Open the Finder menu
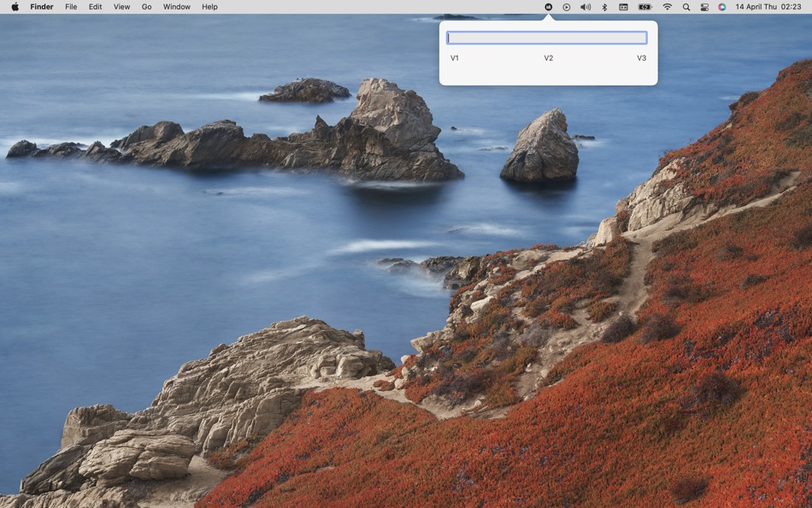Image resolution: width=812 pixels, height=508 pixels. tap(42, 7)
